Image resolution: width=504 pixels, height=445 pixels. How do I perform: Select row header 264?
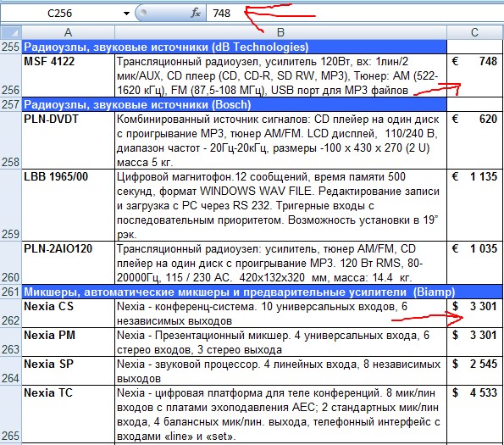(11, 371)
